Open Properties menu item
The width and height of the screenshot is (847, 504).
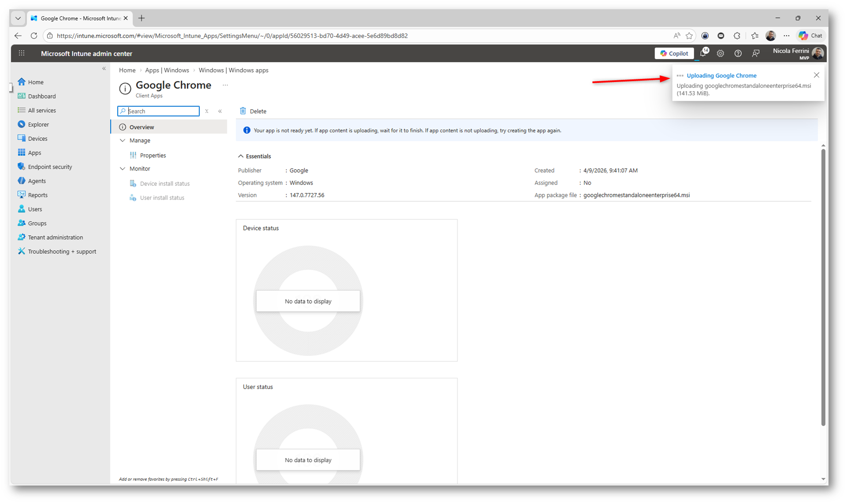click(152, 155)
